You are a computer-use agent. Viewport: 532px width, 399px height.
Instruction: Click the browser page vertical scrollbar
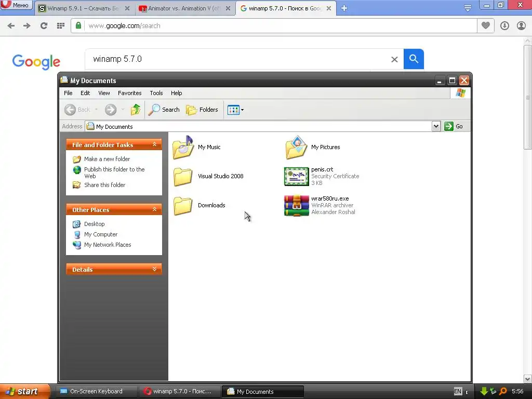[x=528, y=97]
